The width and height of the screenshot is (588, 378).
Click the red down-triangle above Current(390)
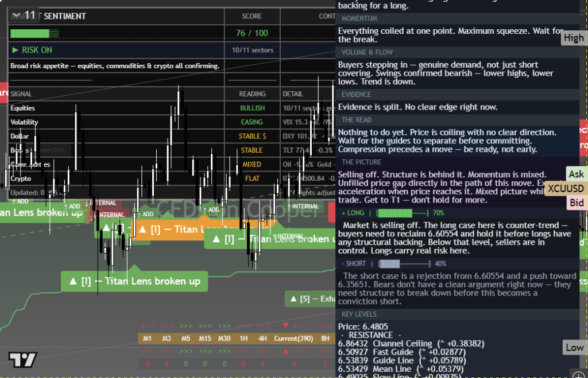286,326
